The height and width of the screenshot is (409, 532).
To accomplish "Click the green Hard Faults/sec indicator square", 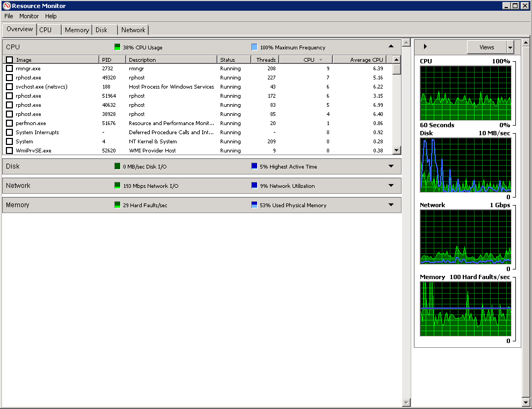I will pos(118,205).
